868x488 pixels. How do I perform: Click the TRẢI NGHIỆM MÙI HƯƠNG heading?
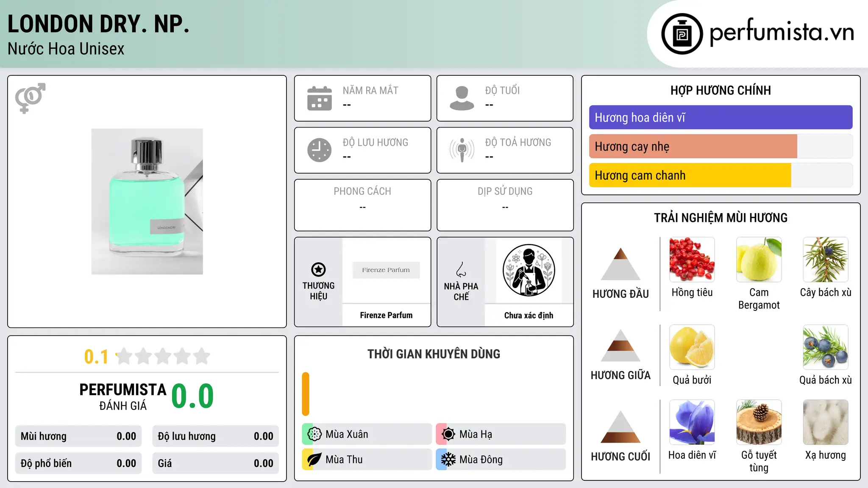coord(721,218)
